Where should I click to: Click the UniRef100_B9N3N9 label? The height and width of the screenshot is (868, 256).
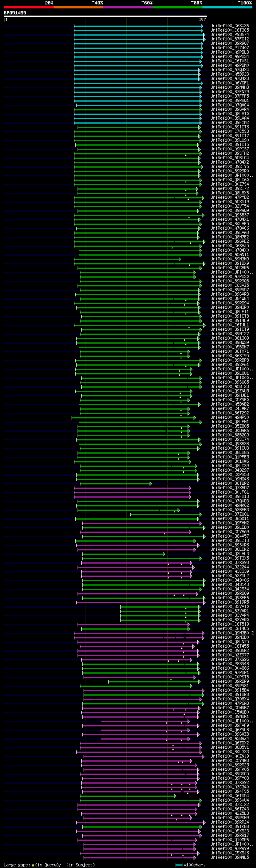point(230,259)
